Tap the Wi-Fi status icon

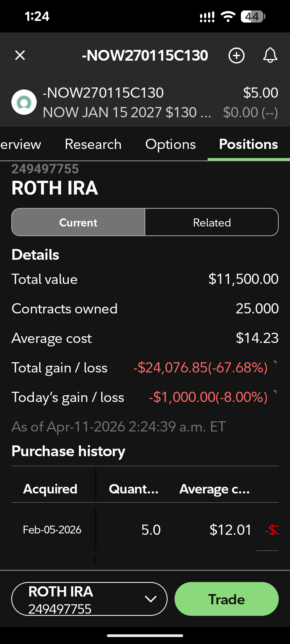point(228,17)
